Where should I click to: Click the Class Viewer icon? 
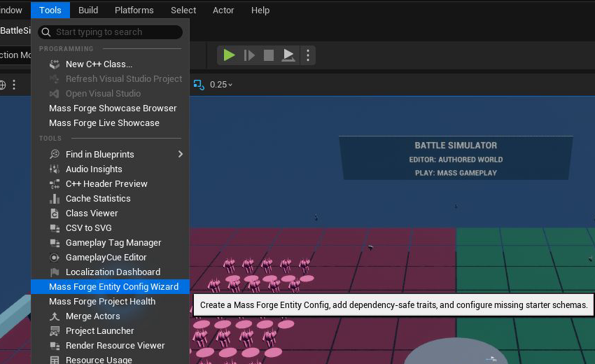tap(55, 213)
